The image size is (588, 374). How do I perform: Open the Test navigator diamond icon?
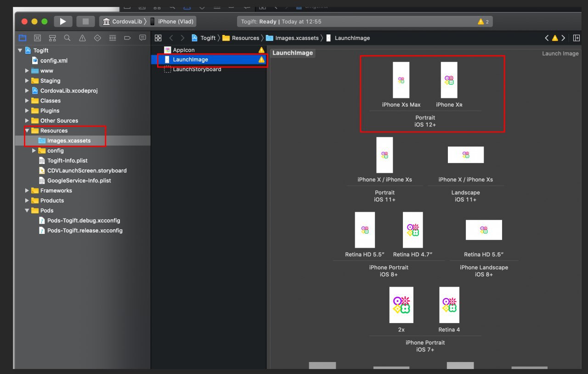97,38
